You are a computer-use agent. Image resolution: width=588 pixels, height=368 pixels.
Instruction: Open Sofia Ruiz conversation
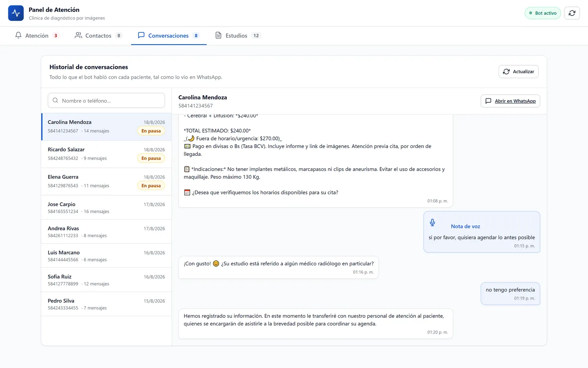coord(106,280)
